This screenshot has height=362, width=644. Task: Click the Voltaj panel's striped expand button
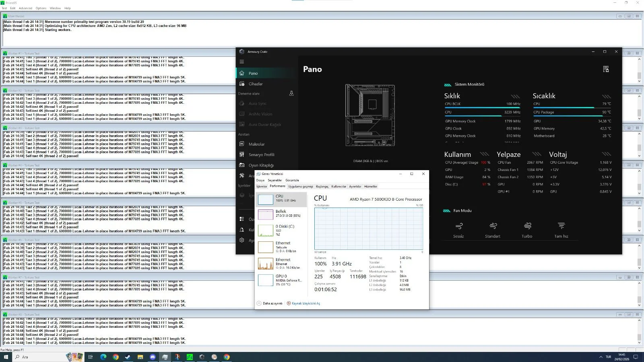pyautogui.click(x=607, y=154)
